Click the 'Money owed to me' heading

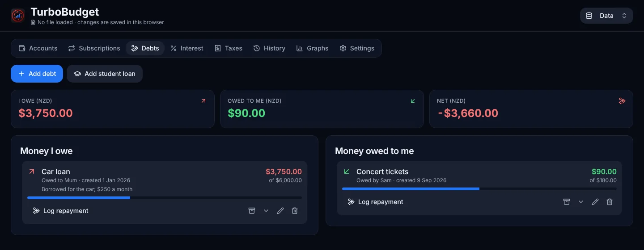374,151
